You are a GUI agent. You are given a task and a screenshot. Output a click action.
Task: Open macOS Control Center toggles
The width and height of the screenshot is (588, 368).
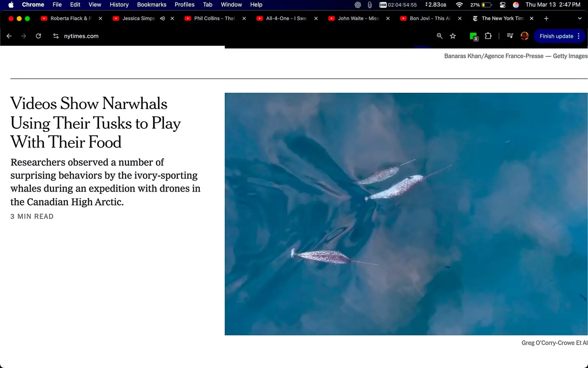(x=503, y=5)
